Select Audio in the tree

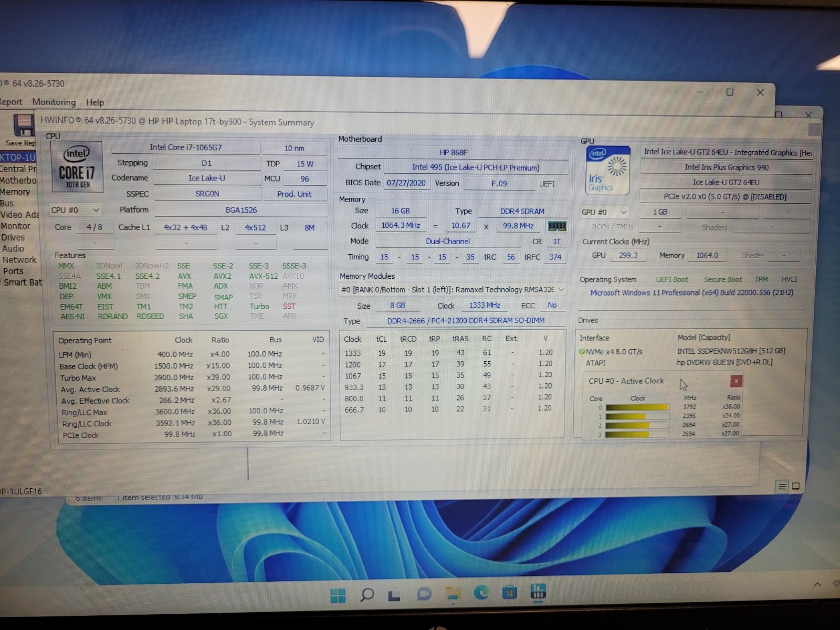pyautogui.click(x=13, y=249)
